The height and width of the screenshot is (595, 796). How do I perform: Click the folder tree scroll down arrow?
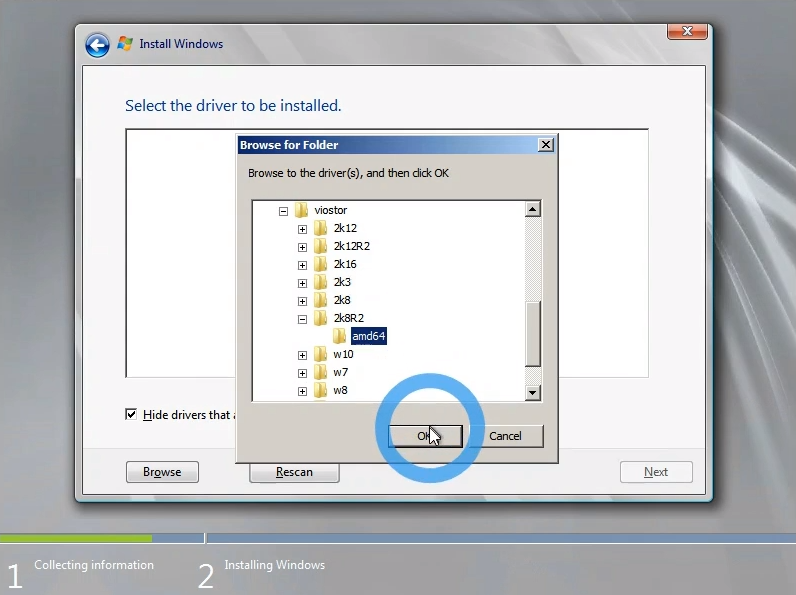533,392
